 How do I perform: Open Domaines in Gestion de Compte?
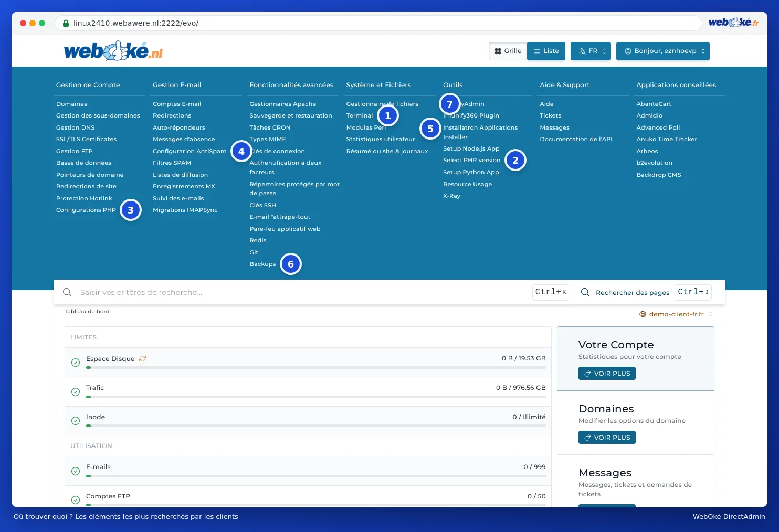(71, 104)
